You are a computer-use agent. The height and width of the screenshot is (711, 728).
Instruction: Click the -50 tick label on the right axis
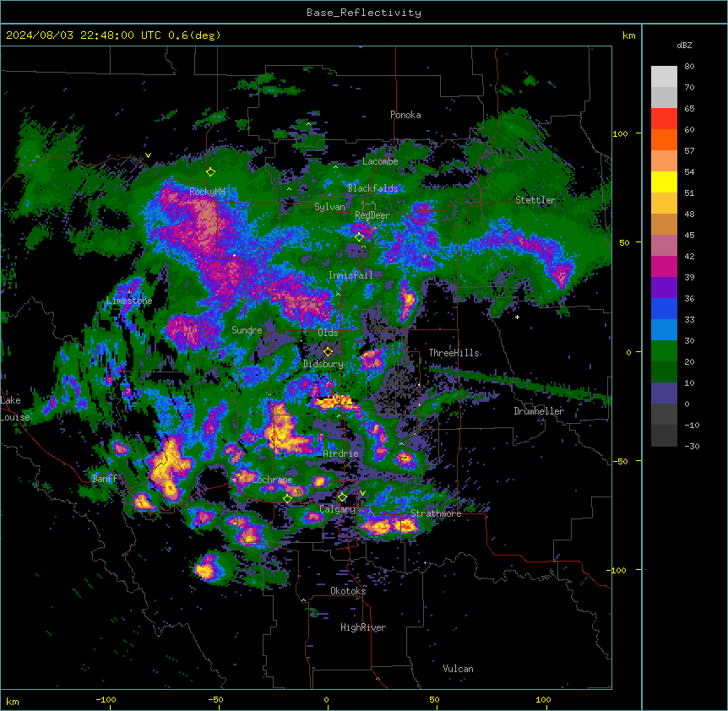click(x=620, y=461)
